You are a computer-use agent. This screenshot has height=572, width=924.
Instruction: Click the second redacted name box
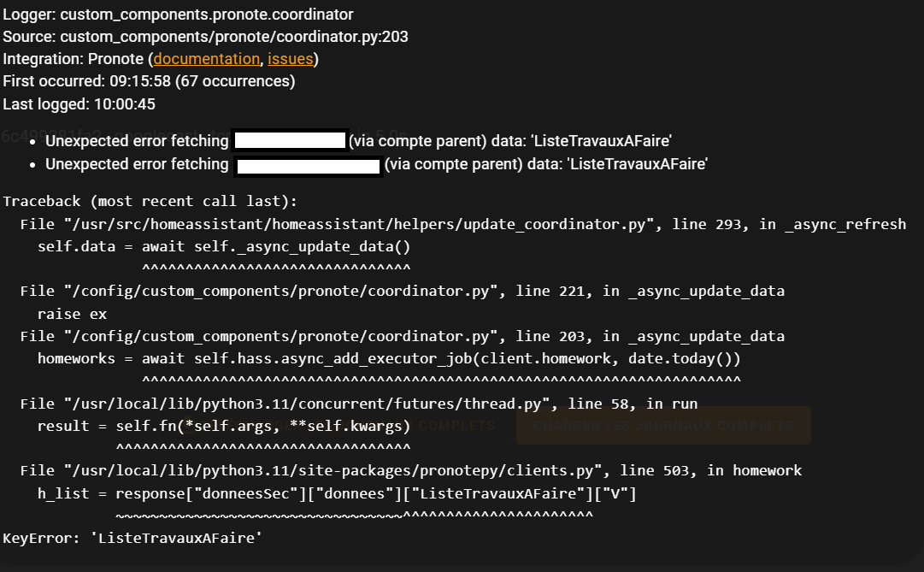click(x=308, y=164)
